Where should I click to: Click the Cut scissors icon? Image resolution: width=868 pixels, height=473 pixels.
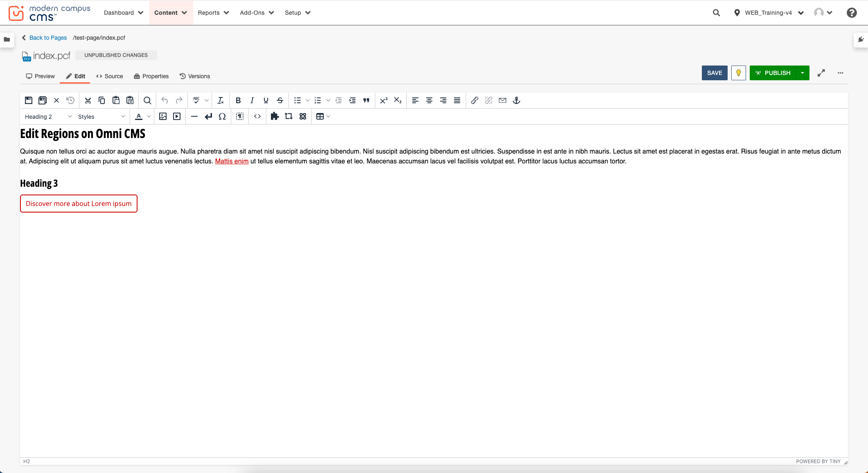click(x=88, y=100)
